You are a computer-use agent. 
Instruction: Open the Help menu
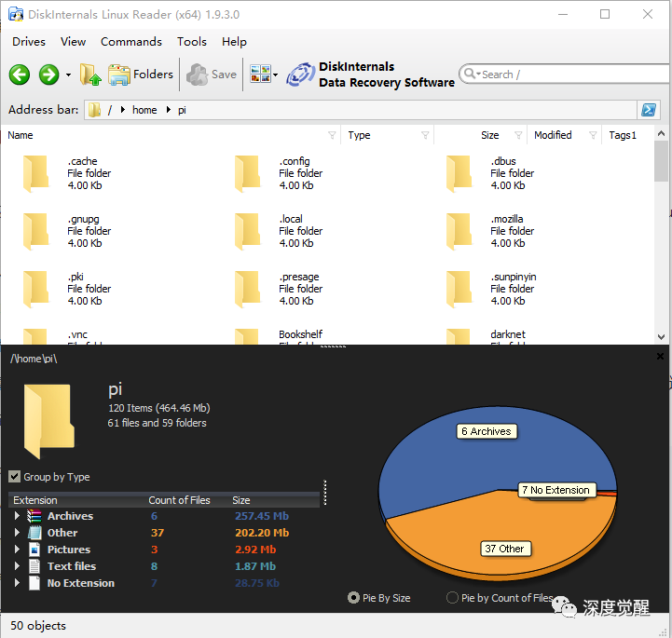click(234, 42)
